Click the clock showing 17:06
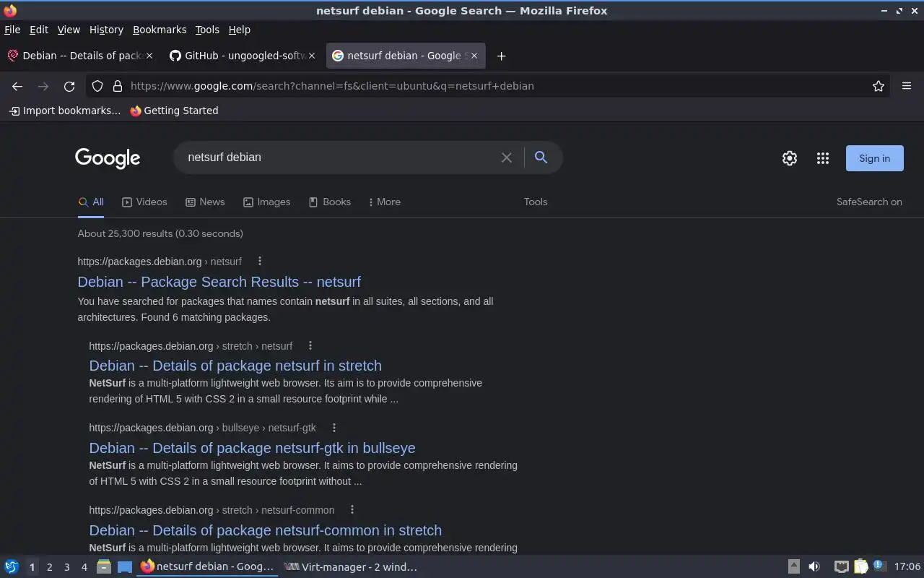The height and width of the screenshot is (578, 924). tap(907, 567)
